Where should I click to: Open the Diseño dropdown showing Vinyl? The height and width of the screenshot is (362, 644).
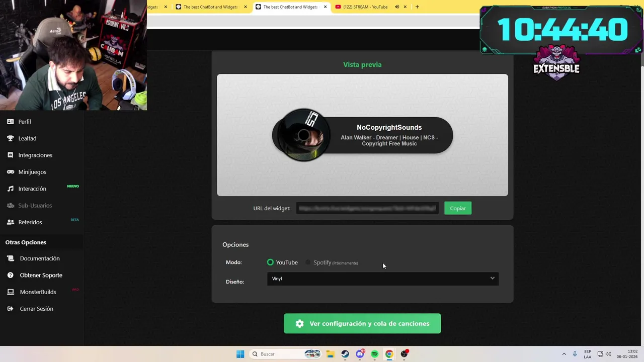(x=383, y=279)
